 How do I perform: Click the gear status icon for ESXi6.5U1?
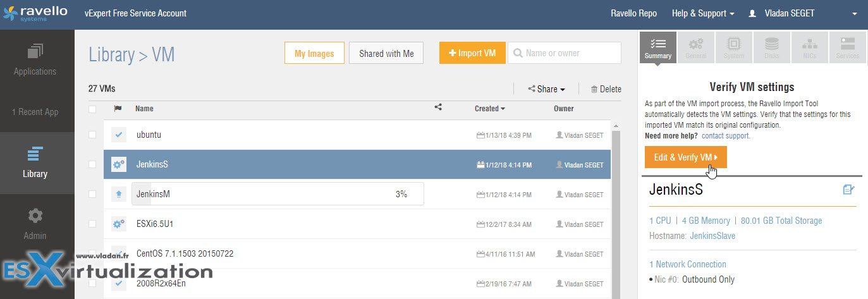coord(118,224)
